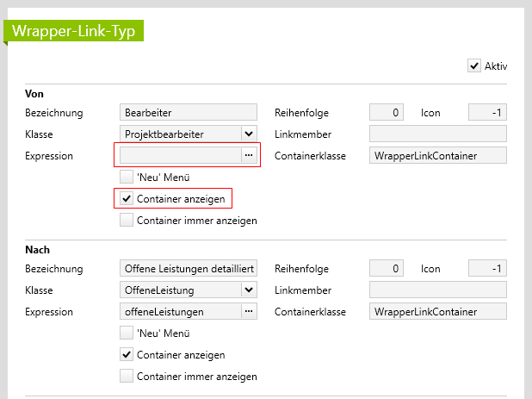Click the Von Icon value field
Image resolution: width=532 pixels, height=399 pixels.
(487, 112)
